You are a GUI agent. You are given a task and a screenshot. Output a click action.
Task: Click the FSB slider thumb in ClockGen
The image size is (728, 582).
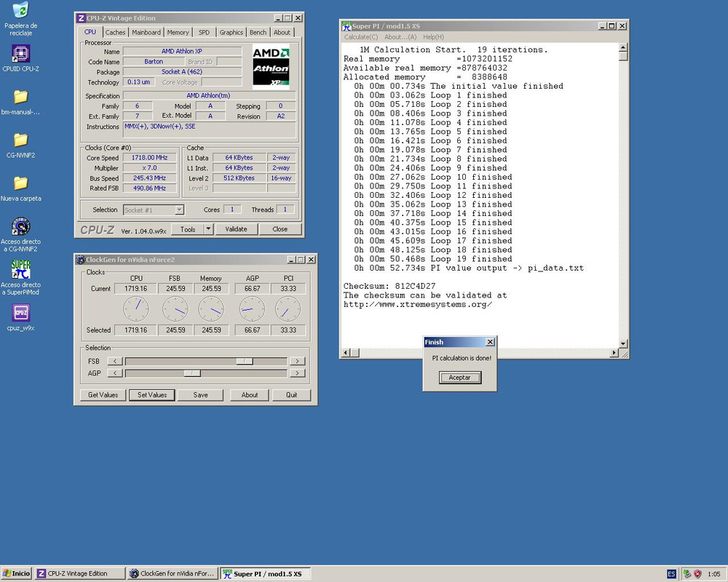245,361
